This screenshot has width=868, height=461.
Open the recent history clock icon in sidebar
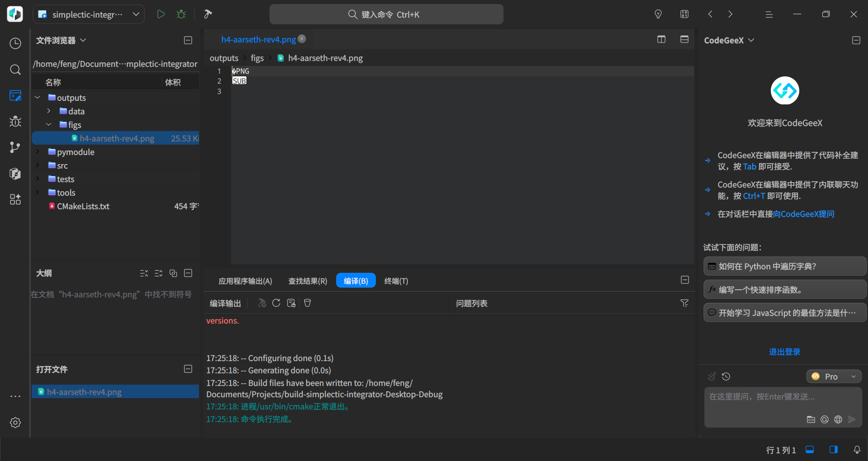coord(15,43)
